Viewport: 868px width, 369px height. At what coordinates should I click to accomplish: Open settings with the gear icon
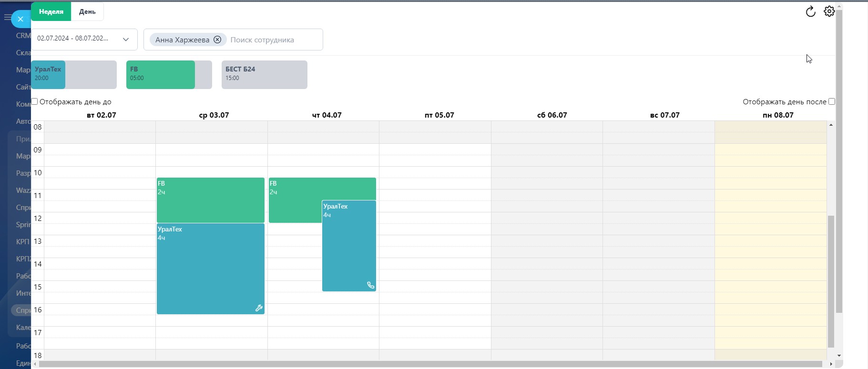[829, 11]
